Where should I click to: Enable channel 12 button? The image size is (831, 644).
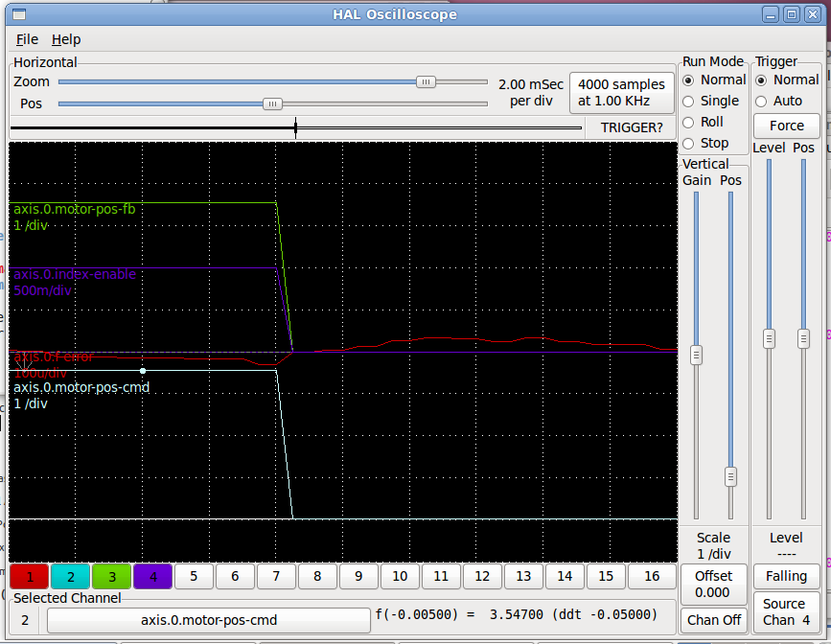[x=482, y=577]
